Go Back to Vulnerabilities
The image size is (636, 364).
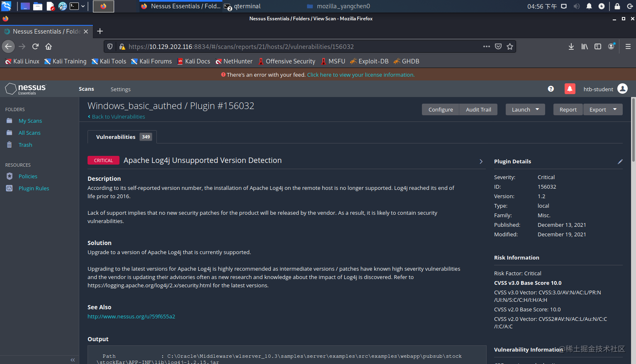click(117, 116)
